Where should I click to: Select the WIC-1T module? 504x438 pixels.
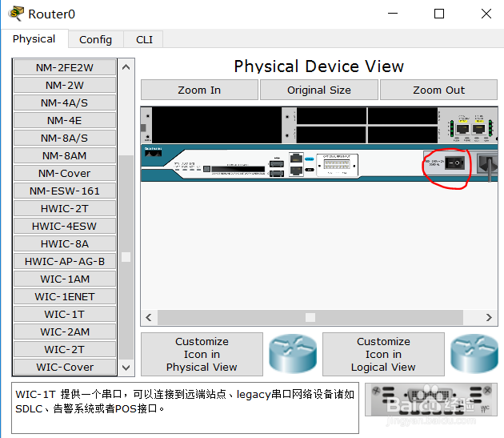coord(65,314)
